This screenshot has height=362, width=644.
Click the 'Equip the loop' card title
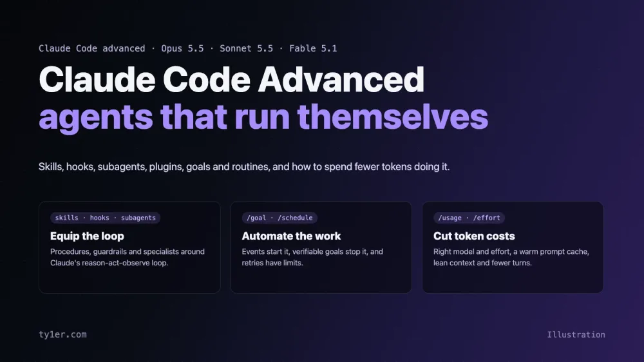pos(87,236)
